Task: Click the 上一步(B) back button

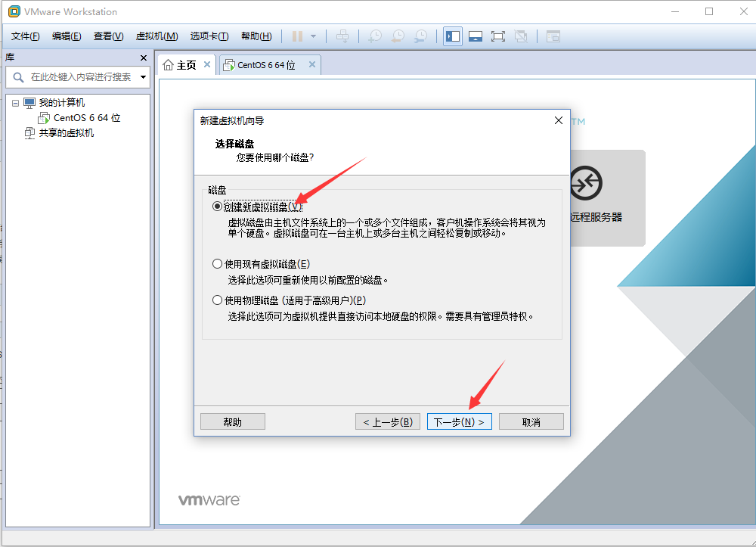Action: point(388,421)
